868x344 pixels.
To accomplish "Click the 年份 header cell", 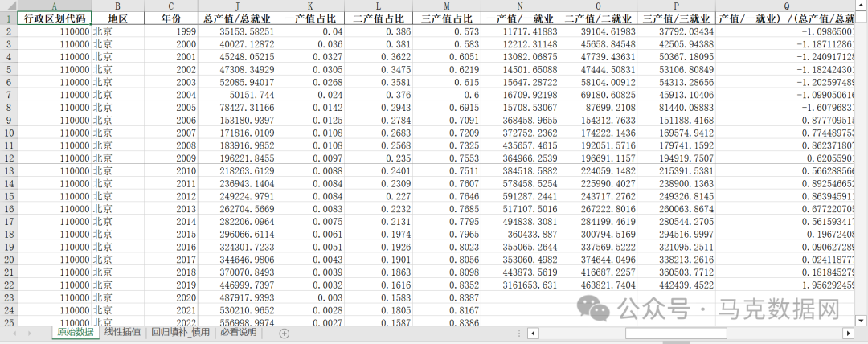I will pyautogui.click(x=170, y=18).
